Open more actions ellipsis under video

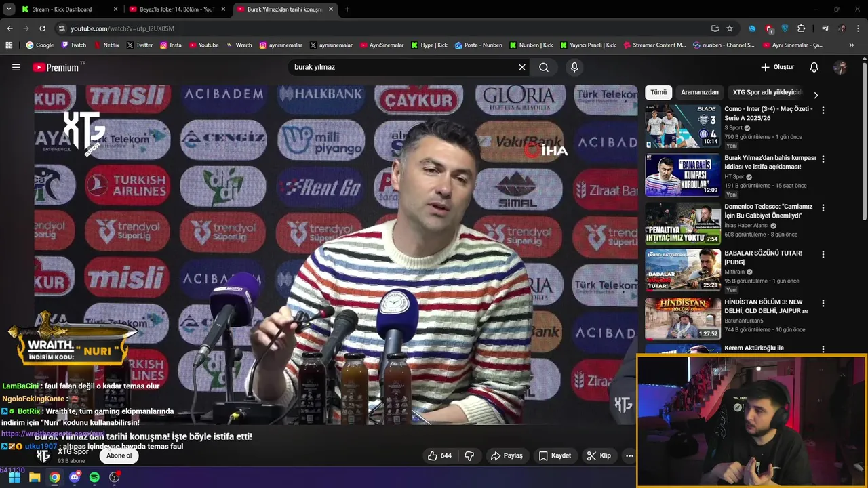click(629, 455)
